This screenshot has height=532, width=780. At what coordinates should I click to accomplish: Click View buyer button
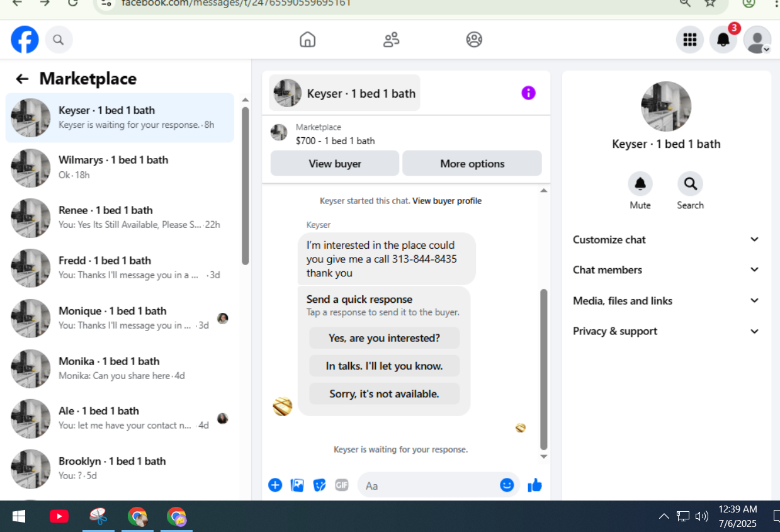[335, 164]
